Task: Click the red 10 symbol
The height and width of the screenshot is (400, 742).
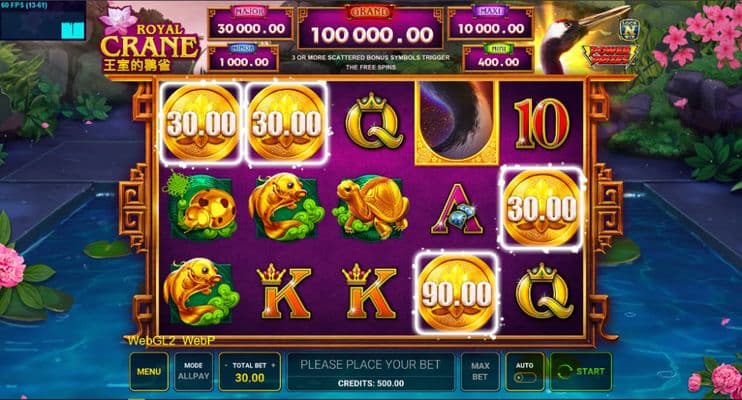Action: (x=542, y=124)
